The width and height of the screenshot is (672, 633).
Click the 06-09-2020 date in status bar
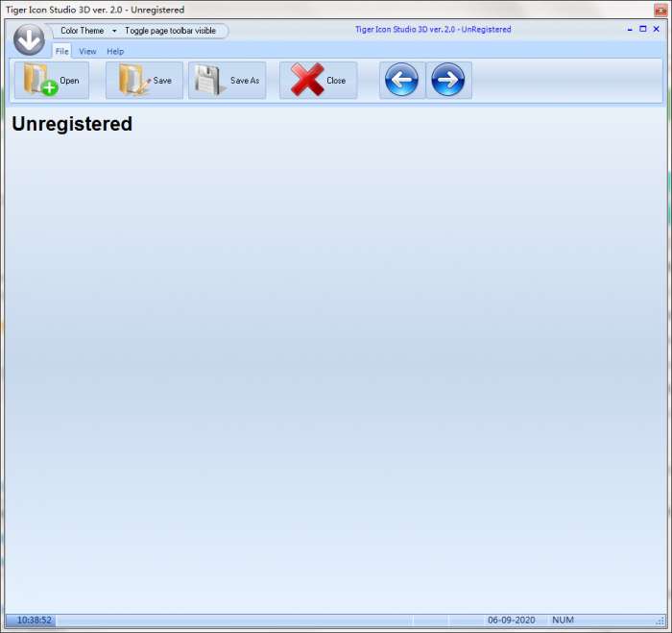pos(512,621)
